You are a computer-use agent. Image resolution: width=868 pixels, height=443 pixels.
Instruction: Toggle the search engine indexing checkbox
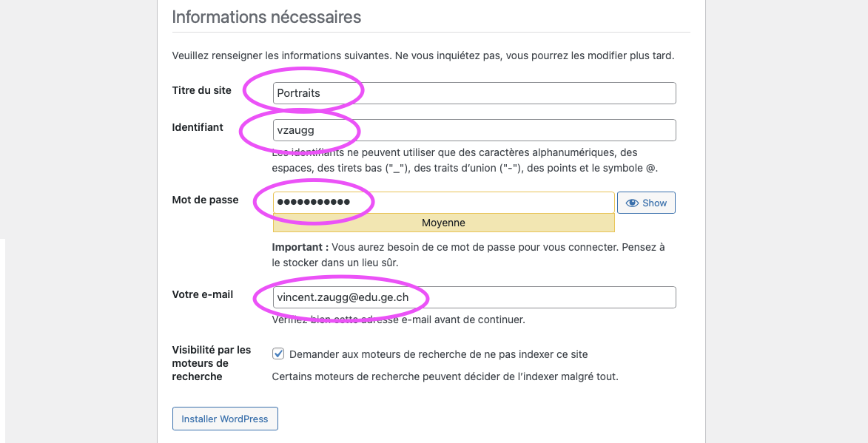(278, 354)
